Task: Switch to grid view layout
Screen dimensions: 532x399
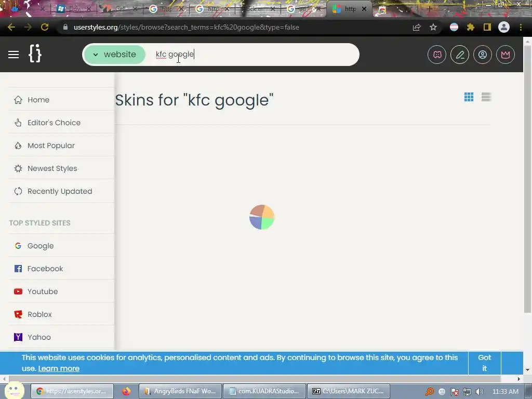Action: pos(469,97)
